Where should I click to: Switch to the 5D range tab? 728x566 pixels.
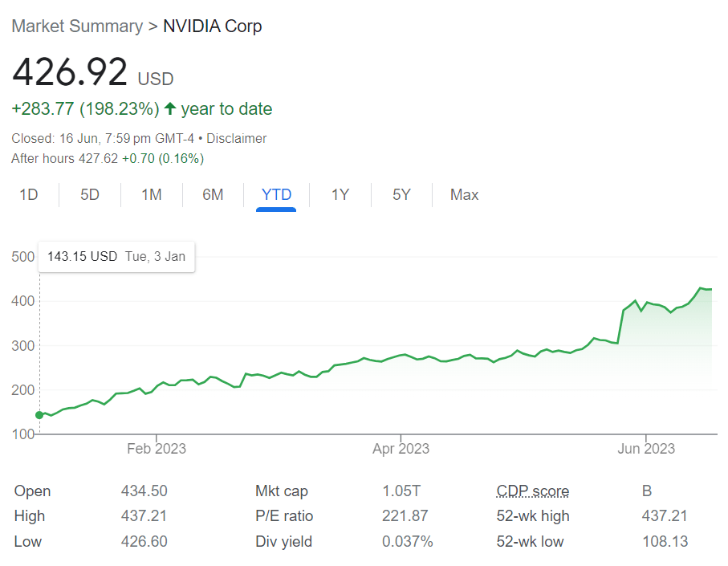click(x=90, y=195)
